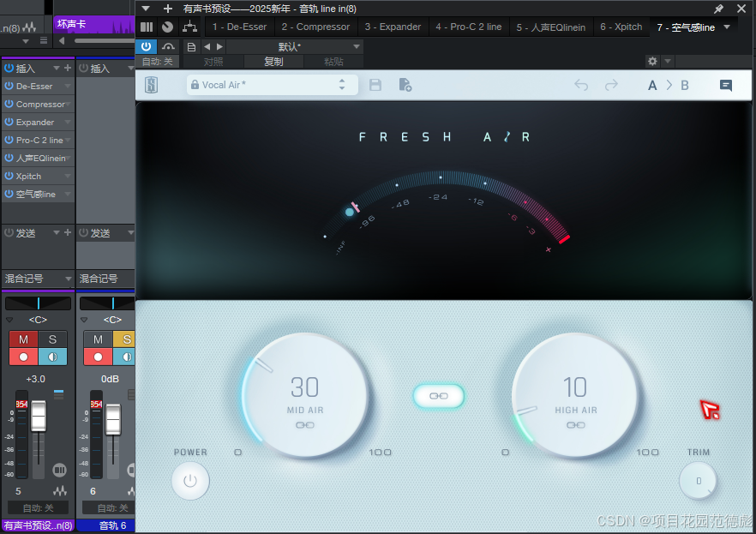This screenshot has height=534, width=756.
Task: Solo channel 5 with S button
Action: (52, 339)
